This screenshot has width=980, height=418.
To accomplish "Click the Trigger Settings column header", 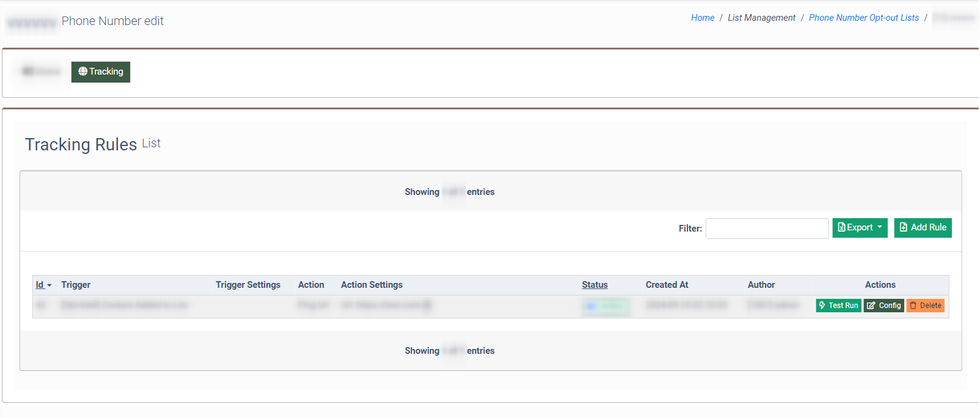I will (x=247, y=285).
